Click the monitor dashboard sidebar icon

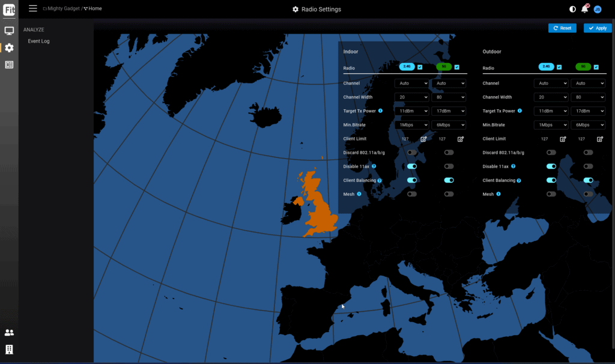point(9,31)
